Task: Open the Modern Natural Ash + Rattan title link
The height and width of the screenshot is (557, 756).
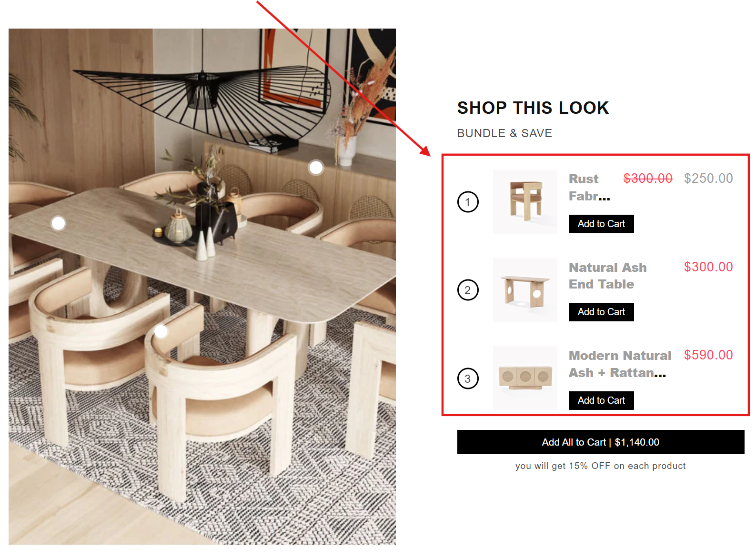Action: click(620, 364)
